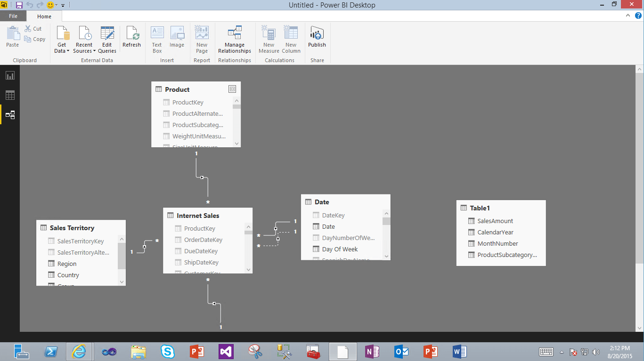Viewport: 644px width, 361px height.
Task: Click the Sales Territory table header
Action: click(81, 228)
